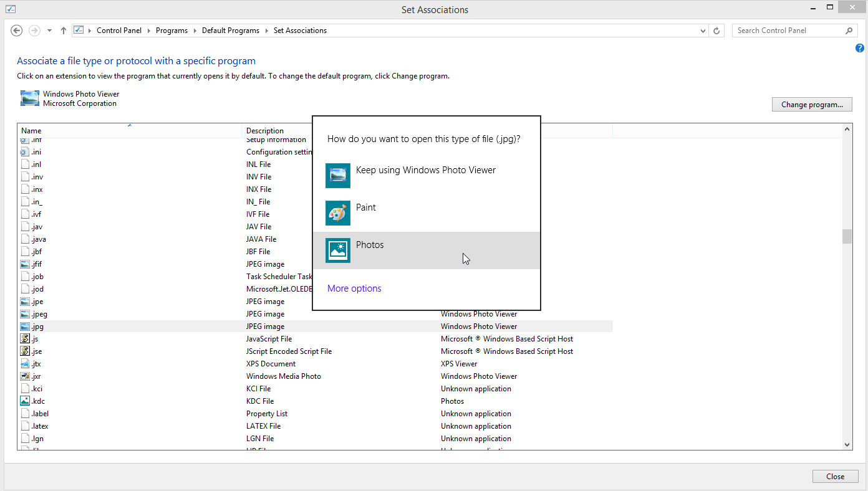Image resolution: width=868 pixels, height=491 pixels.
Task: Click the Up one level arrow
Action: coord(64,31)
